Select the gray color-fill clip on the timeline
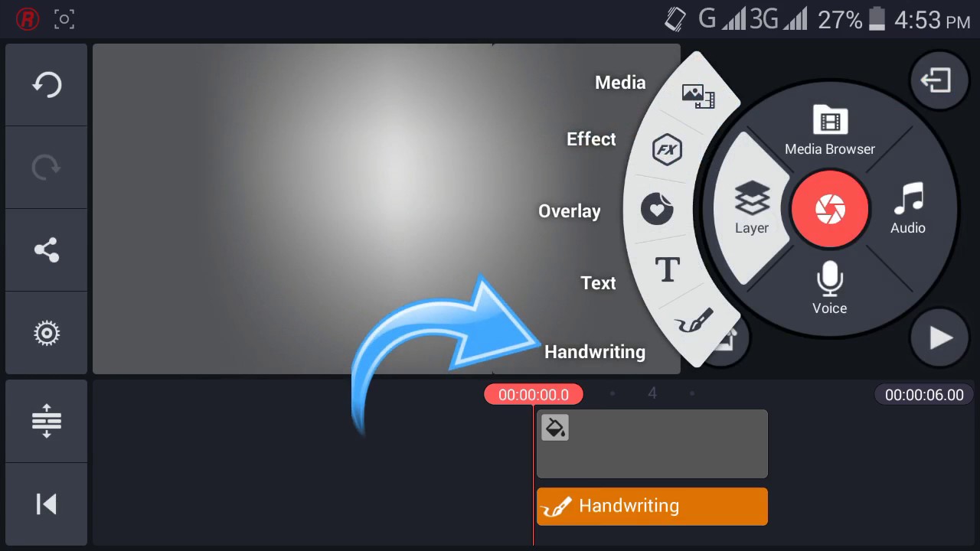Image resolution: width=980 pixels, height=551 pixels. click(x=652, y=444)
